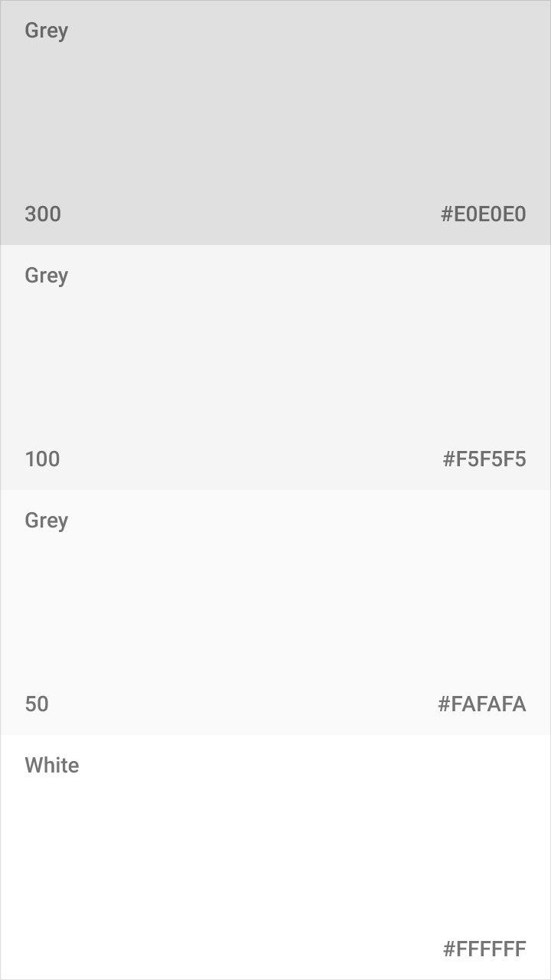Pick the darkest grey swatch shown

[x=275, y=122]
